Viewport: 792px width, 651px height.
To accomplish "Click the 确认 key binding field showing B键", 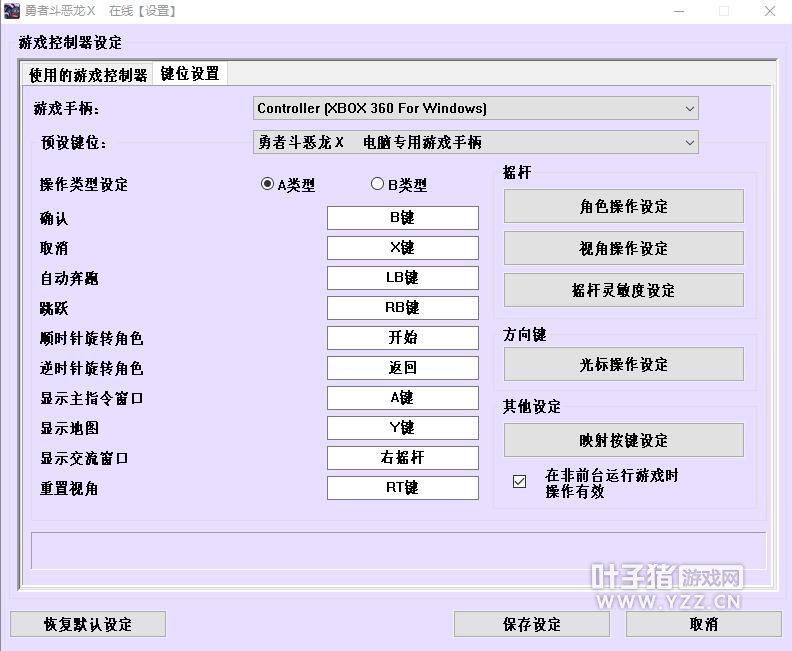I will [402, 218].
